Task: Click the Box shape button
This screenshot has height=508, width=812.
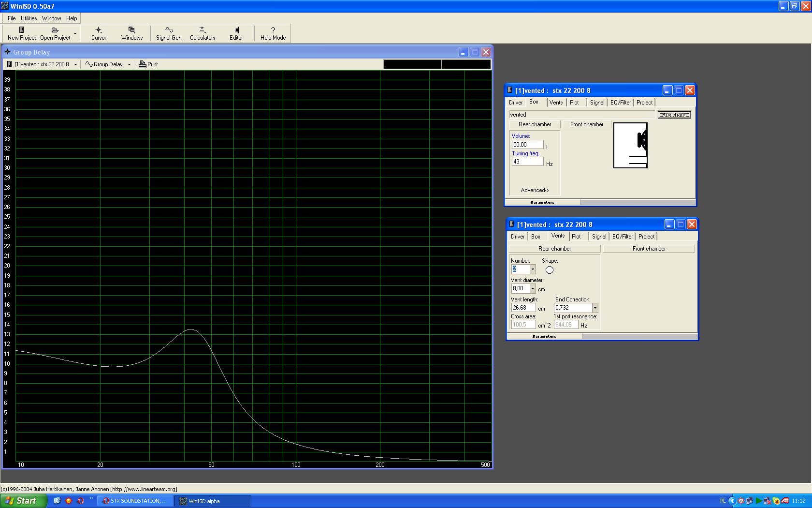Action: [x=674, y=115]
